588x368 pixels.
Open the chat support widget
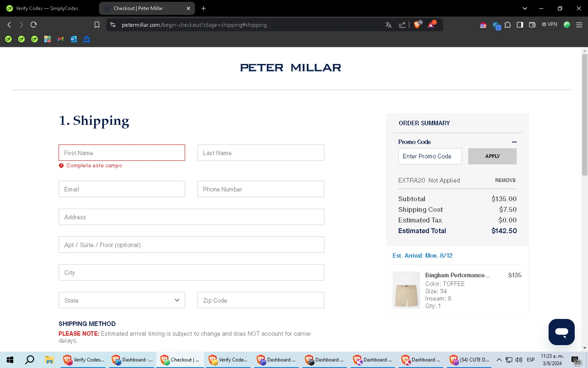pyautogui.click(x=561, y=332)
